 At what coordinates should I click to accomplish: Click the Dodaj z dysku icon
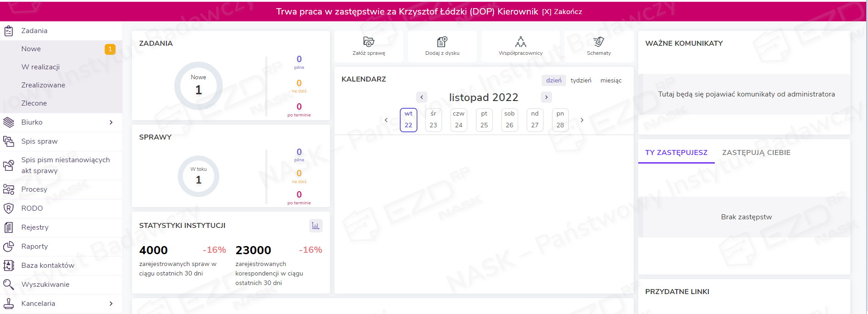(x=442, y=42)
